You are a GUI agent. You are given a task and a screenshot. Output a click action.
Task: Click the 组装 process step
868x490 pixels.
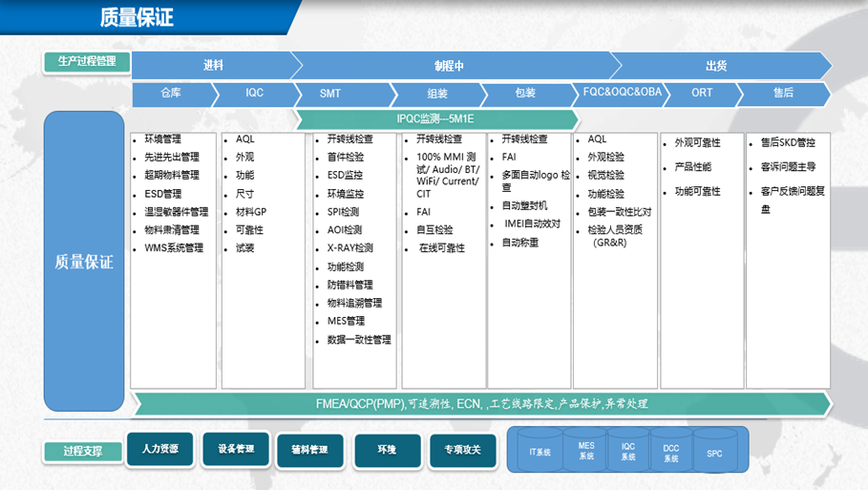point(437,94)
